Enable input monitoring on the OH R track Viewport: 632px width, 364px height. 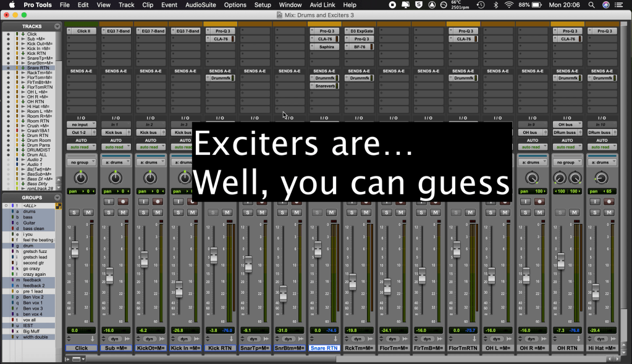click(x=526, y=202)
